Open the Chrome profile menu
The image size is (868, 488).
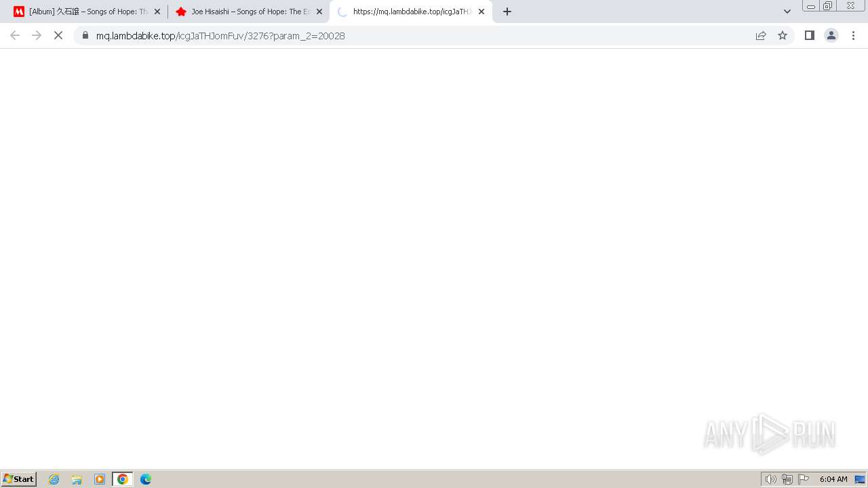point(831,35)
